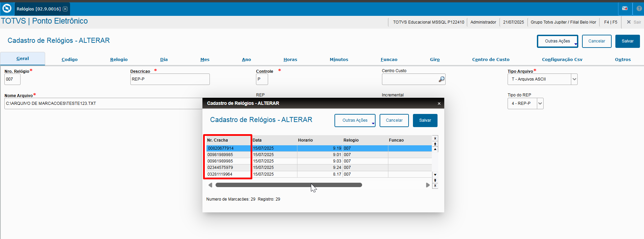Click the grid scroll-right arrow
This screenshot has height=239, width=644.
(428, 185)
